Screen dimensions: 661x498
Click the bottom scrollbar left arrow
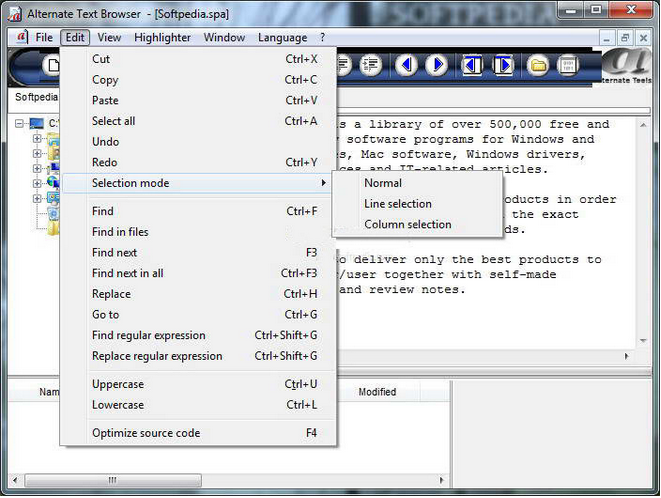point(15,480)
